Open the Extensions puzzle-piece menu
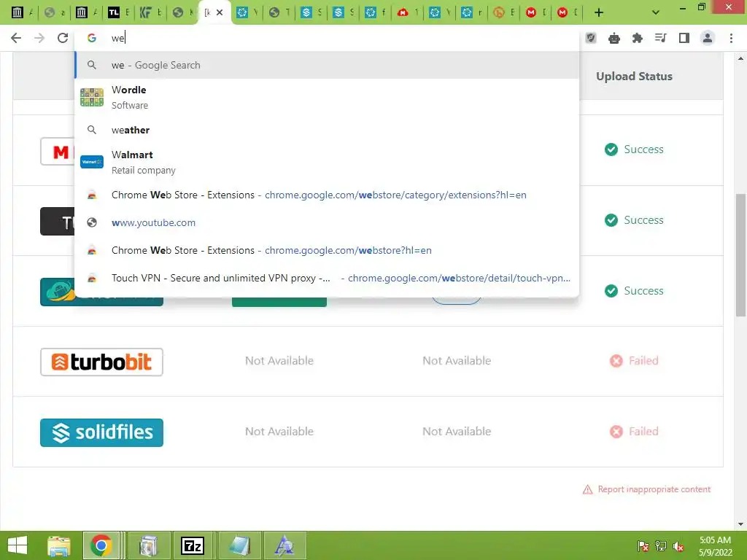 [637, 38]
